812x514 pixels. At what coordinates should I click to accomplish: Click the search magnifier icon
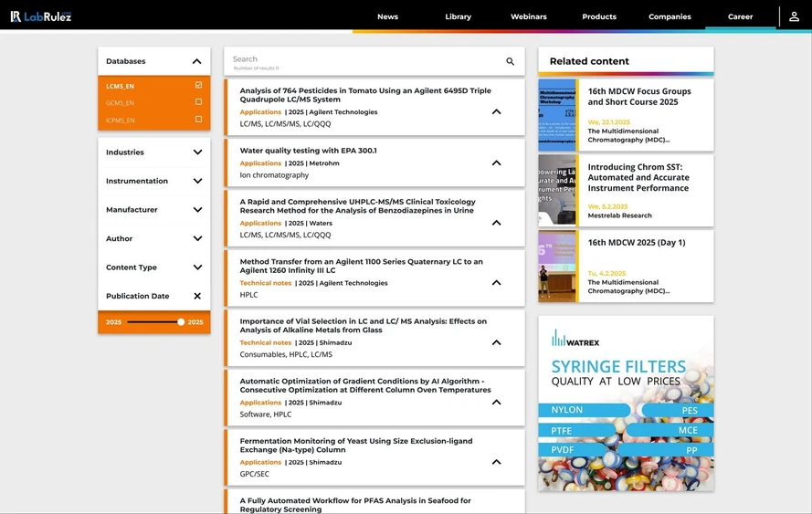pyautogui.click(x=510, y=61)
